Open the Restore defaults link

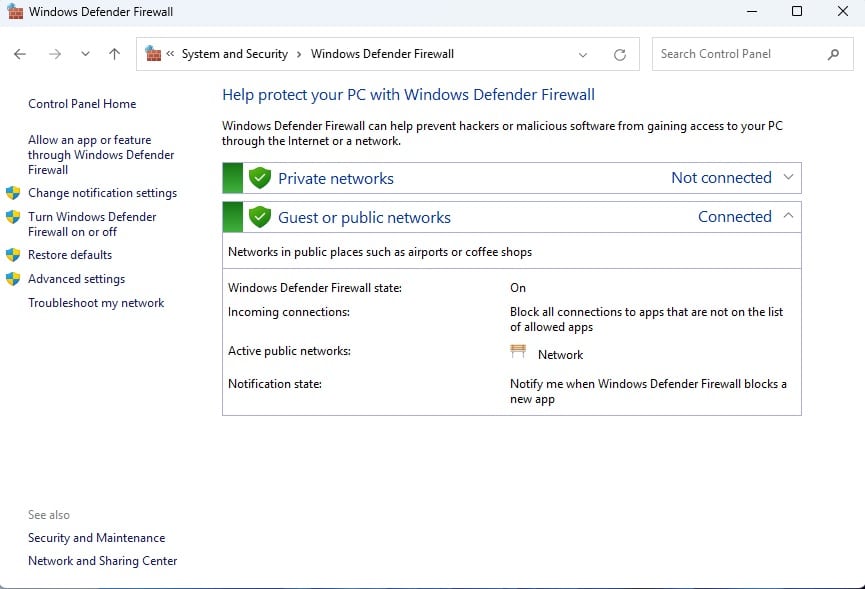point(70,255)
